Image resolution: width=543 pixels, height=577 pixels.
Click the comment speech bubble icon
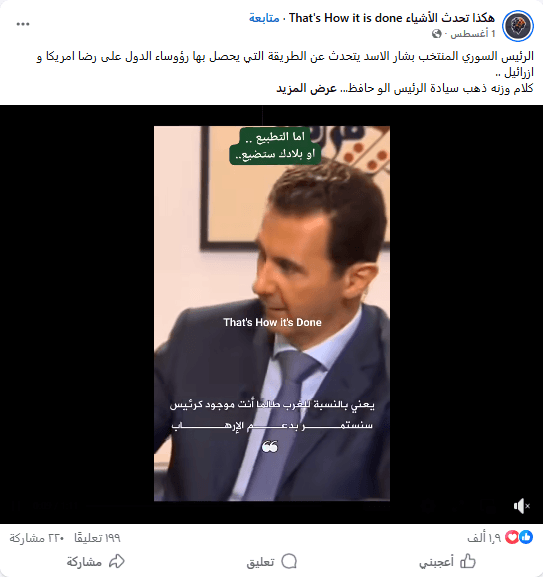point(289,562)
